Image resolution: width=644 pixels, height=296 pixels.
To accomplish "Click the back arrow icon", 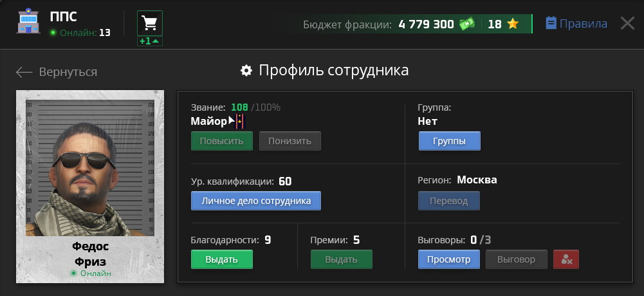I will [24, 72].
